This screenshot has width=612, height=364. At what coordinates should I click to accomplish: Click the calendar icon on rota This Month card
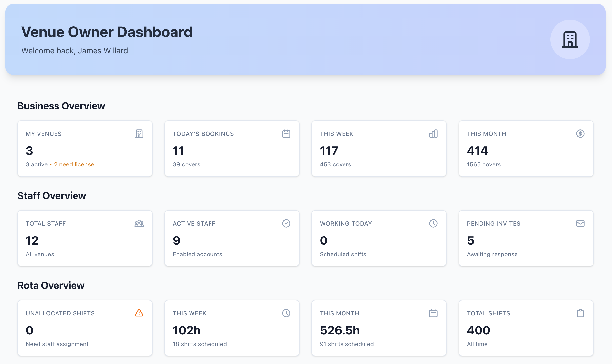pos(433,313)
